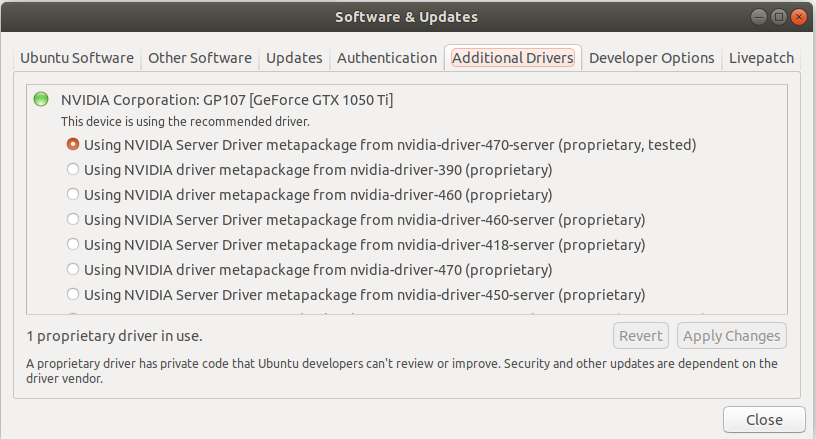The width and height of the screenshot is (816, 439).
Task: Click the Revert button
Action: tap(641, 336)
